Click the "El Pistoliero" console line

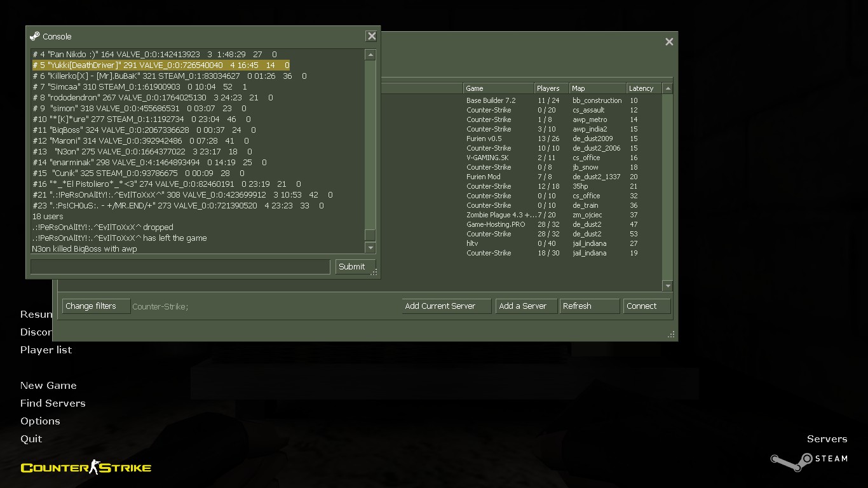coord(167,184)
